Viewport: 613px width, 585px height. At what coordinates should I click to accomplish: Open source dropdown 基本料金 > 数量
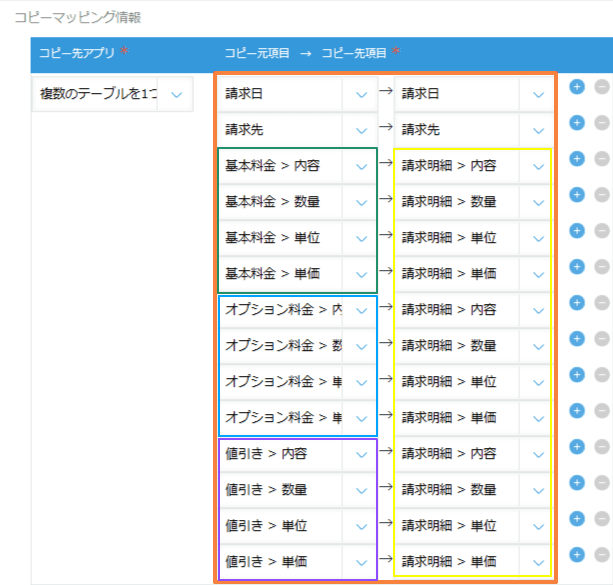point(298,202)
